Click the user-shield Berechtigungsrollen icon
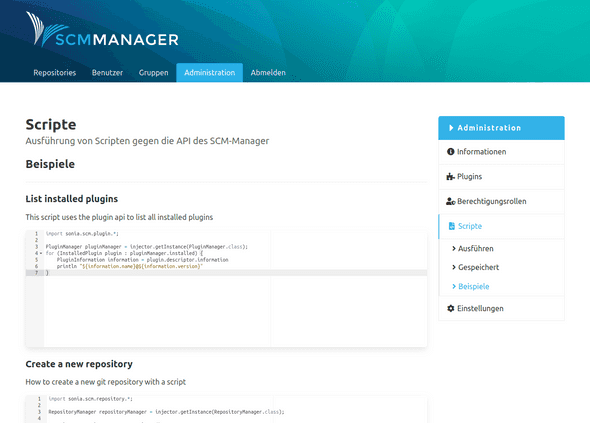Screen dimensions: 590x423 [451, 201]
